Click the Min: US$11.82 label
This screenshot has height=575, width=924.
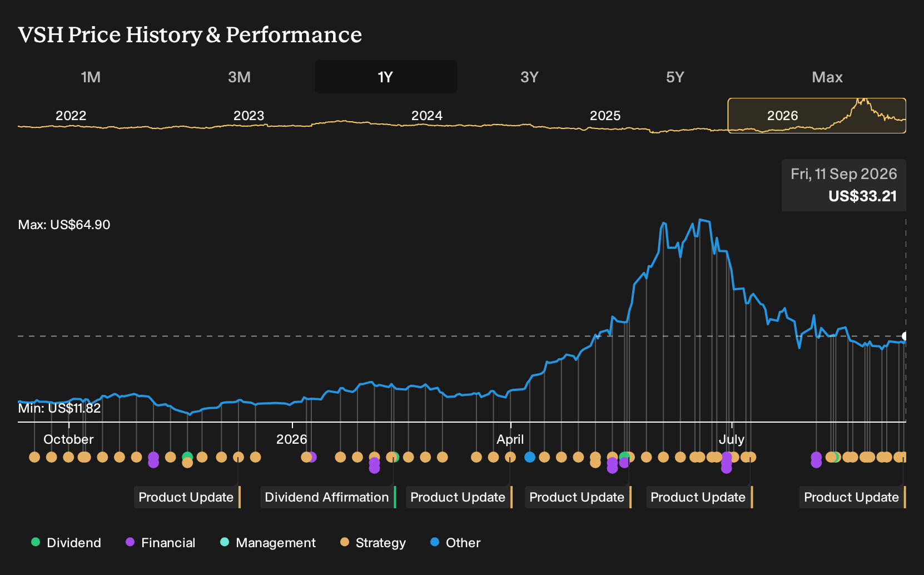[x=59, y=408]
